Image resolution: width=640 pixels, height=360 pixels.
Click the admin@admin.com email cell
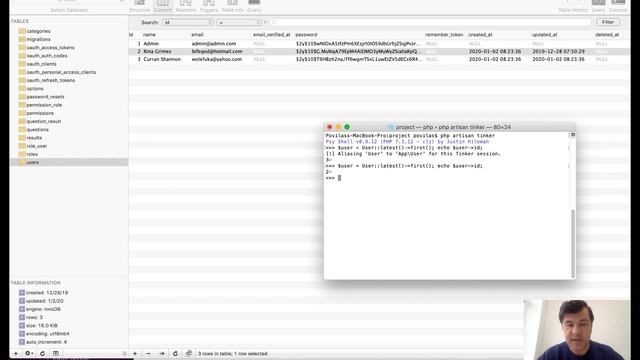click(x=214, y=43)
